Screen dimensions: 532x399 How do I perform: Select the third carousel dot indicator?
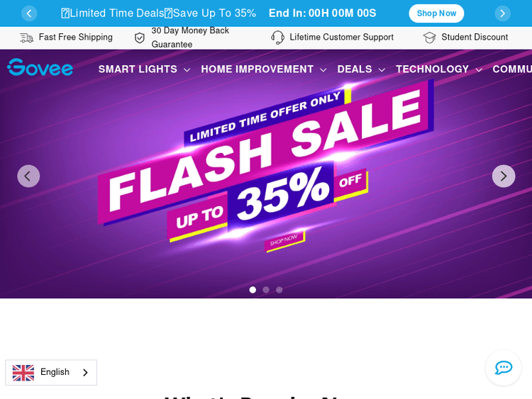click(279, 290)
